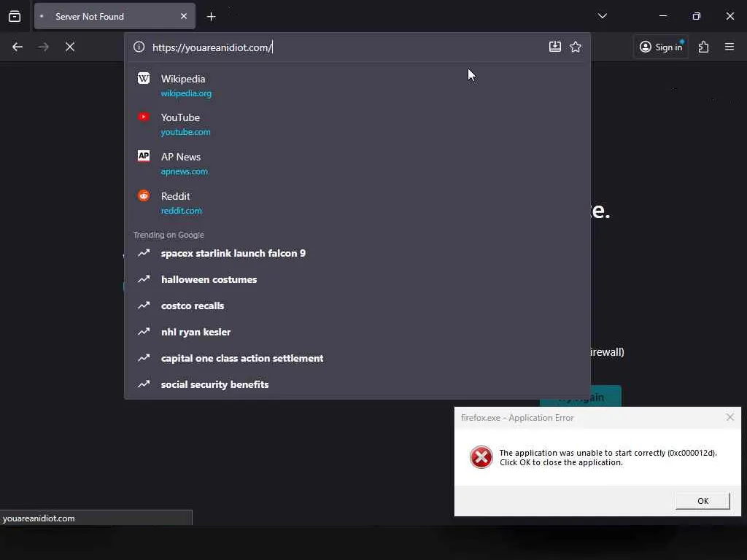Click the Wikipedia W favicon
747x560 pixels.
pos(144,78)
